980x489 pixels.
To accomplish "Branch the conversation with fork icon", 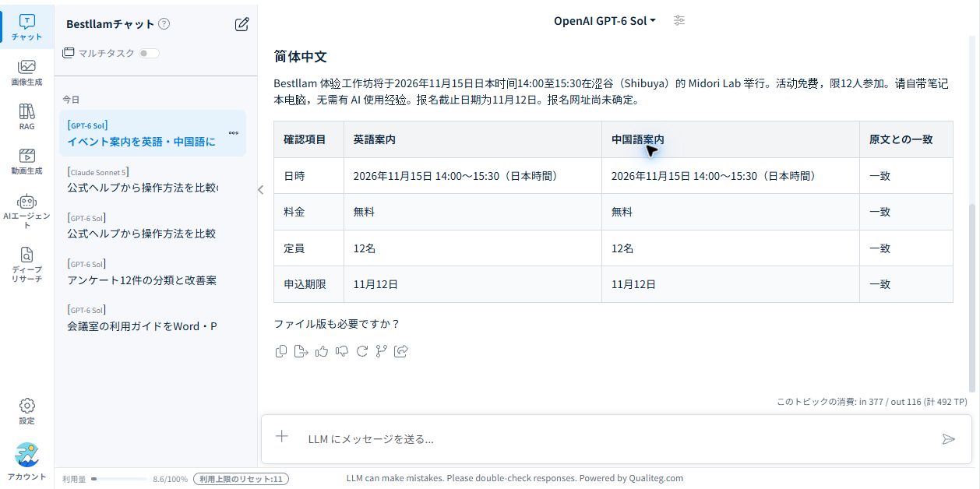I will [381, 351].
